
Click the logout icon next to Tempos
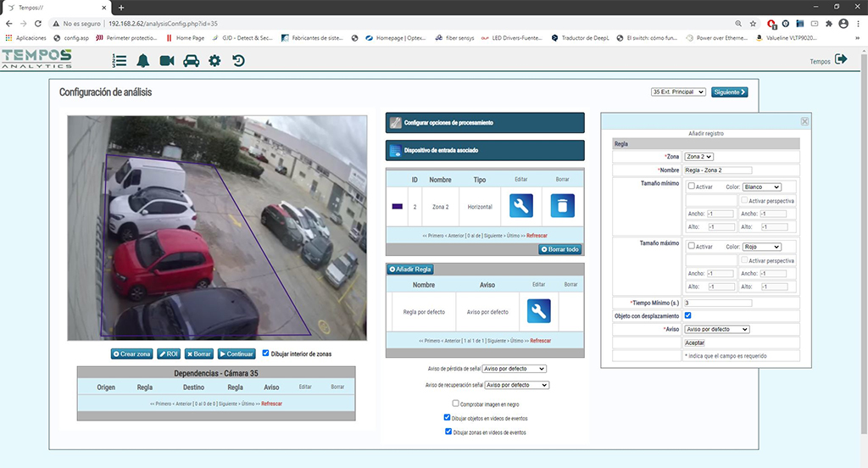pyautogui.click(x=841, y=59)
